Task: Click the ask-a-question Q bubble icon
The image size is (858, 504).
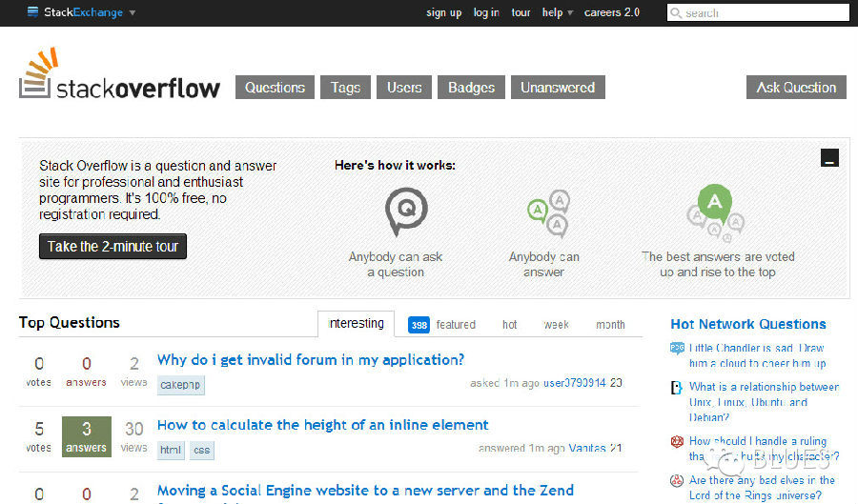Action: tap(406, 212)
